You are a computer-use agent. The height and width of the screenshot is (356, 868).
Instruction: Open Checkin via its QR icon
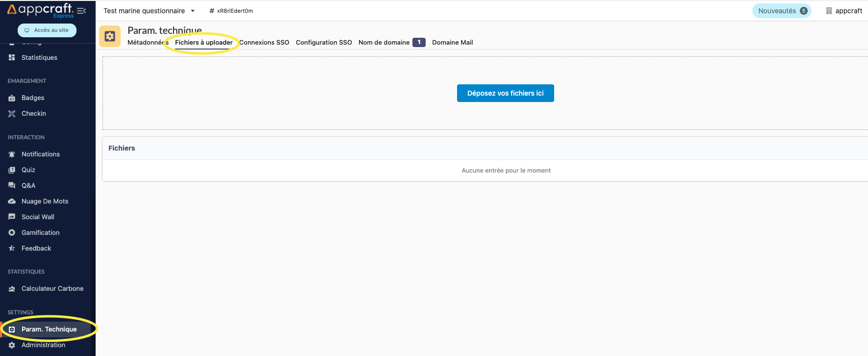(x=12, y=114)
